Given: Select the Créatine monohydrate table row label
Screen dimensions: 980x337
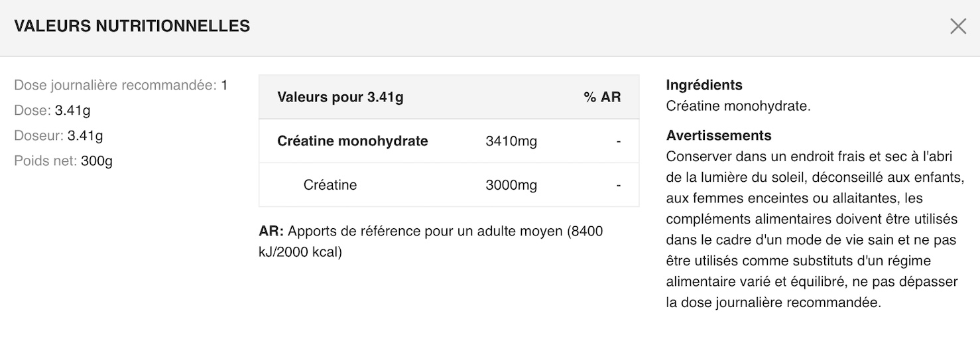Looking at the screenshot, I should click(x=353, y=141).
